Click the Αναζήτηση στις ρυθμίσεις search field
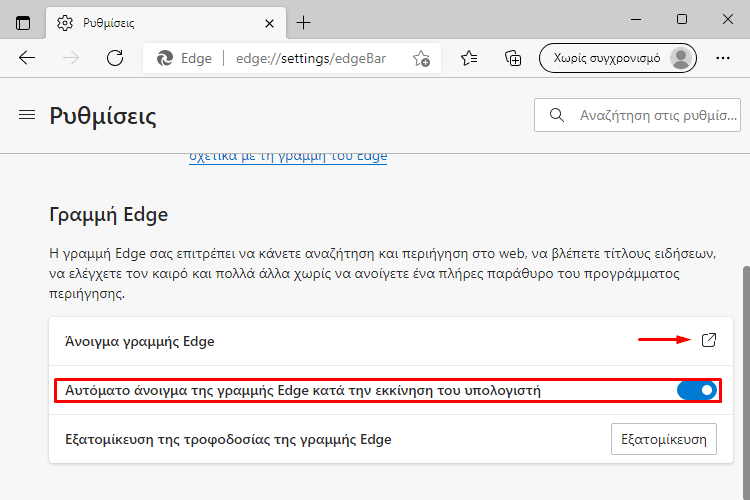The height and width of the screenshot is (500, 750). click(x=637, y=115)
